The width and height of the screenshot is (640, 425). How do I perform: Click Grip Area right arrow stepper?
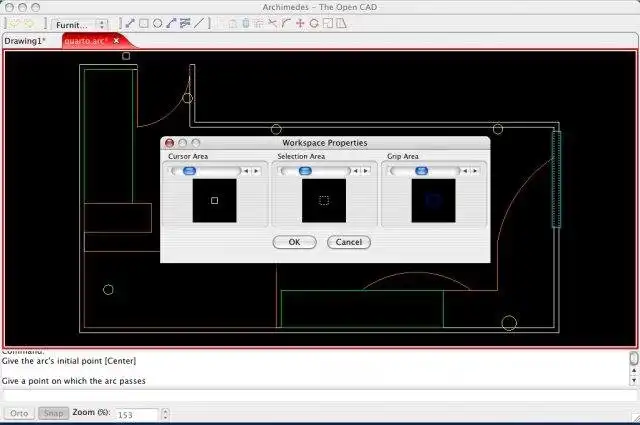click(x=475, y=171)
